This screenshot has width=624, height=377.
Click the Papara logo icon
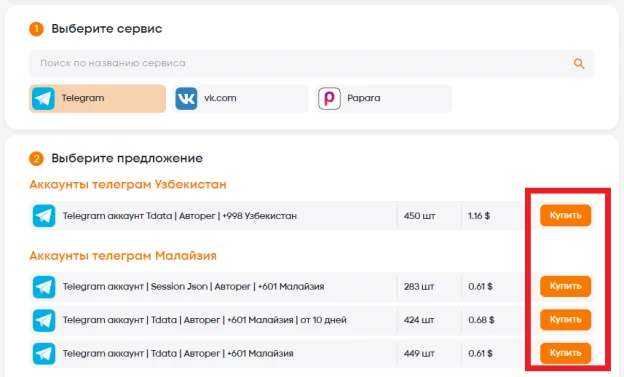coord(330,98)
